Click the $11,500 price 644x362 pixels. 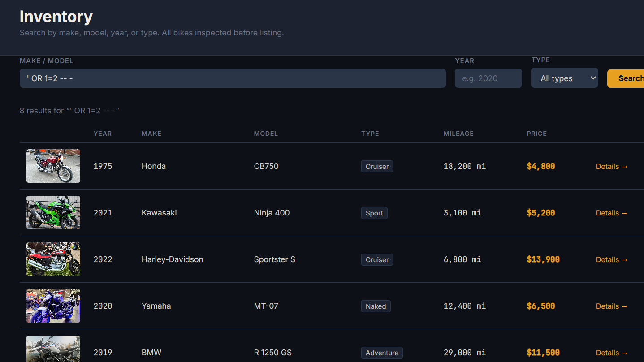(x=543, y=353)
